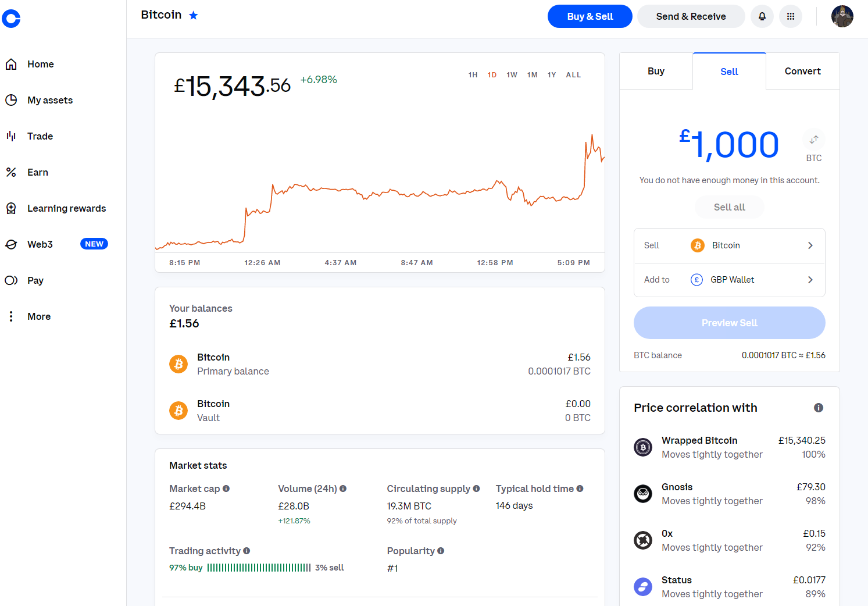The height and width of the screenshot is (606, 868).
Task: Open Bitcoin Primary balance row
Action: point(380,364)
